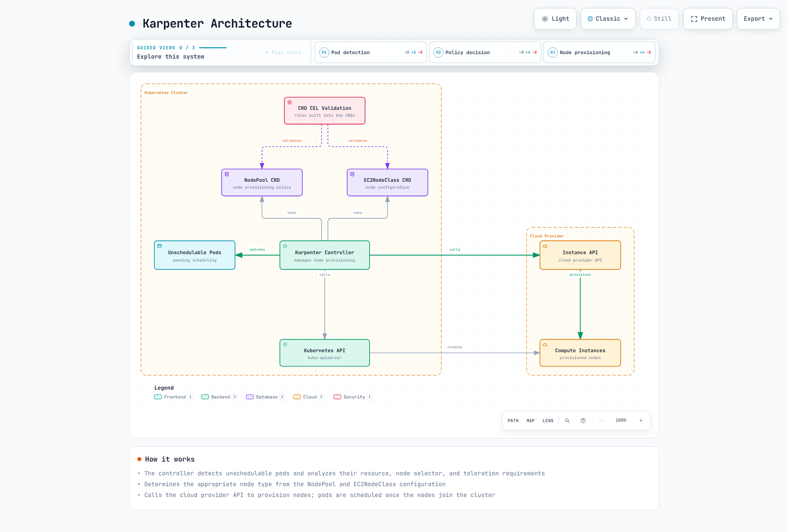Screen dimensions: 788x532
Task: Click the database icon on EC2NodeClass CRD
Action: click(353, 174)
